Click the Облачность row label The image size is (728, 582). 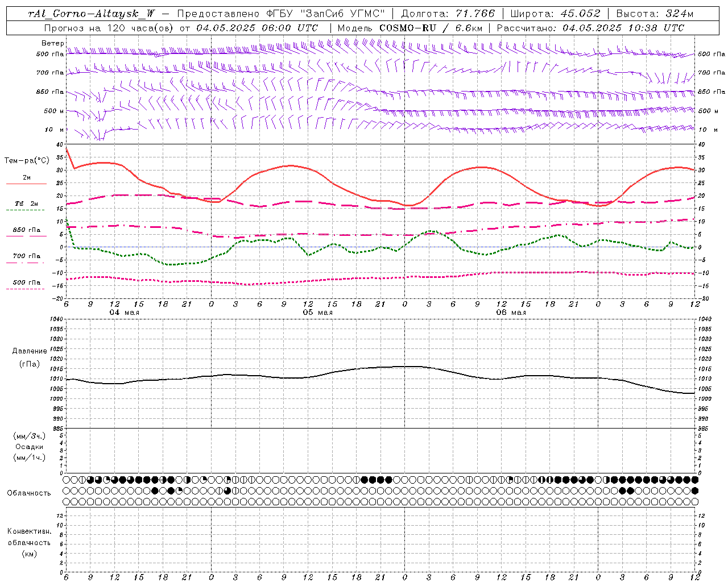(29, 493)
